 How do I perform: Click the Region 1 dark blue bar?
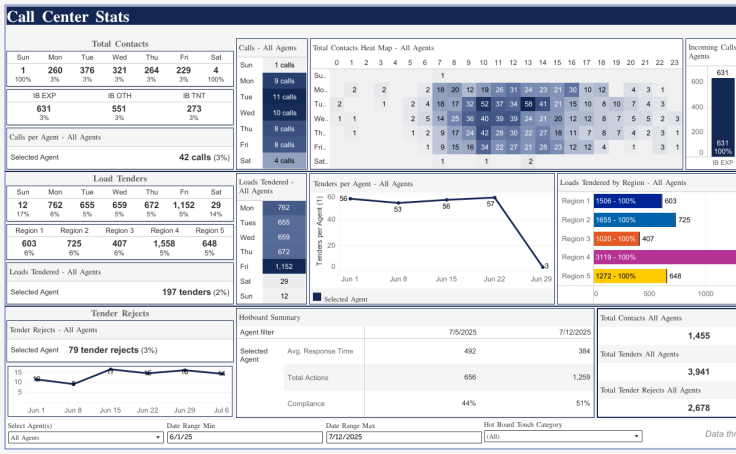(628, 201)
